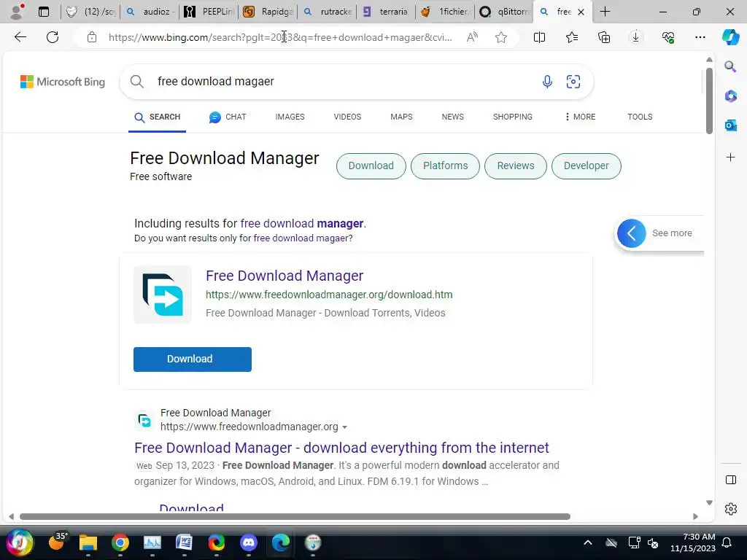The image size is (747, 560).
Task: Open 'download everything from the internet' result link
Action: pyautogui.click(x=341, y=448)
